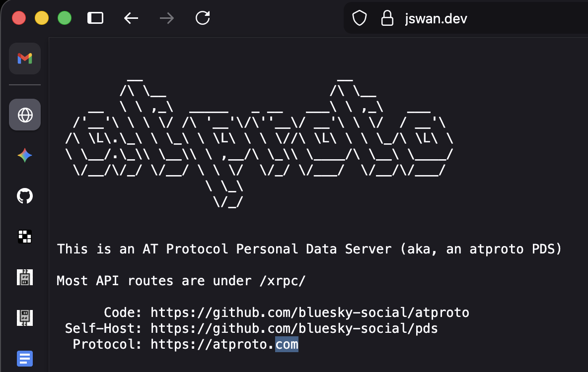
Task: Focus the jswan.dev address bar
Action: click(436, 18)
